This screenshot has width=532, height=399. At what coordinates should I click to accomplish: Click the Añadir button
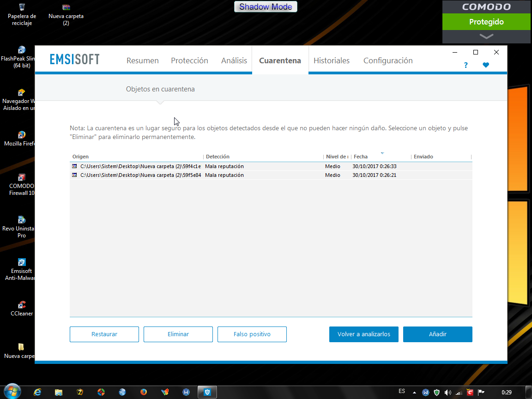438,334
